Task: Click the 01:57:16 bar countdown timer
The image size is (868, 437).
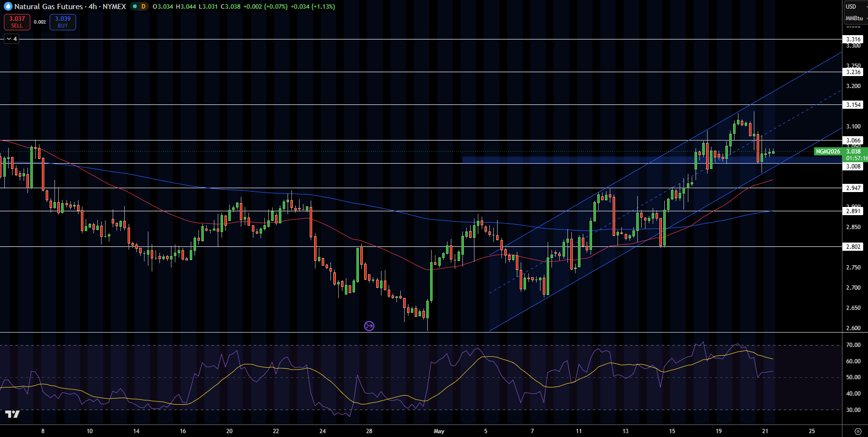Action: coord(856,158)
